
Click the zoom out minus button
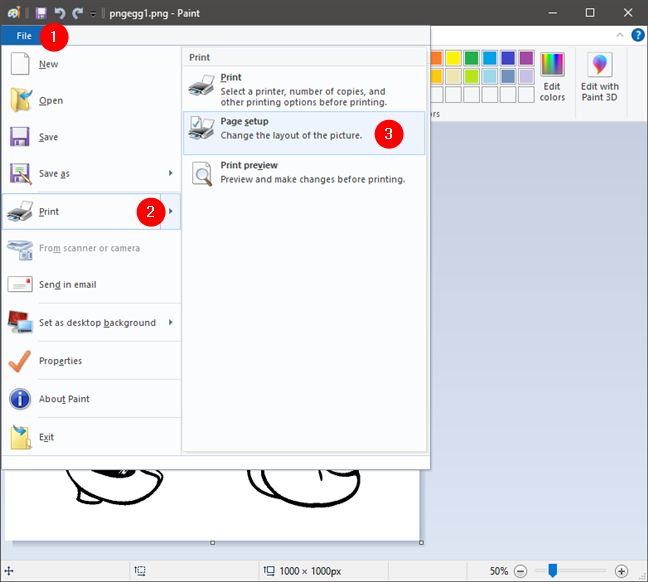point(521,571)
